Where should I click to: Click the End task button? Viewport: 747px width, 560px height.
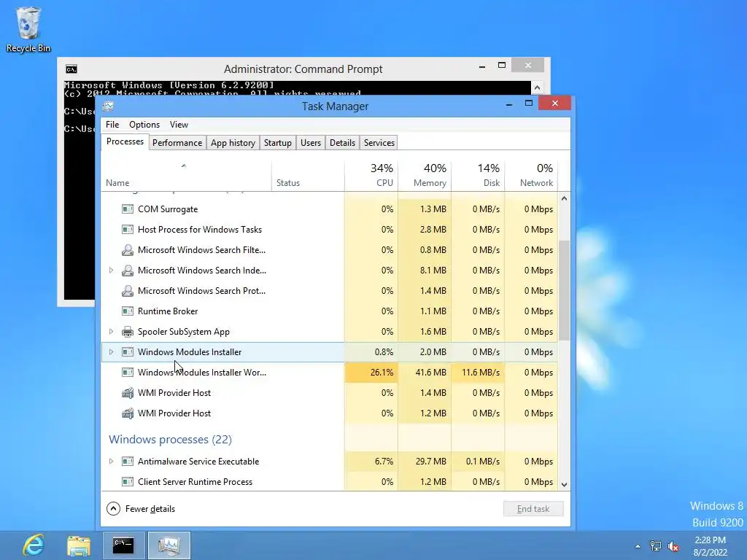[x=533, y=508]
